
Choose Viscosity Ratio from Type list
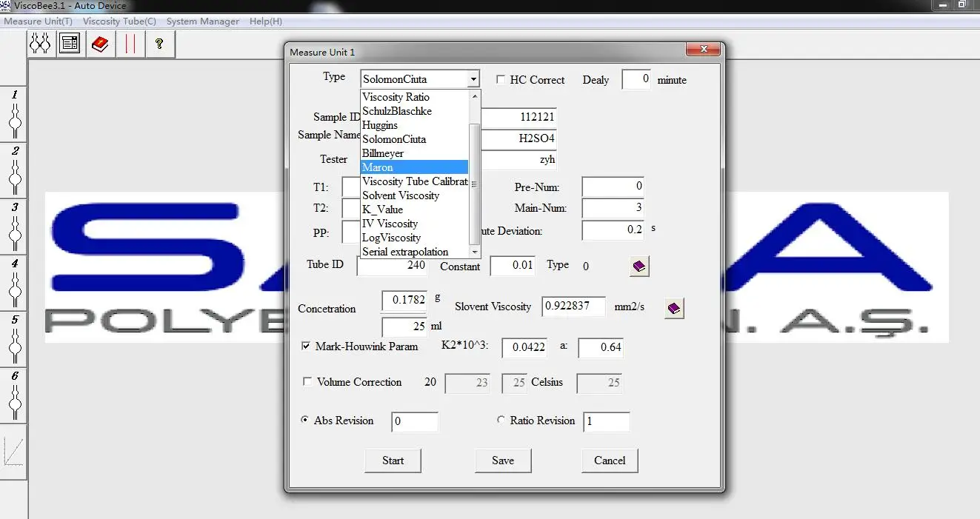[415, 97]
